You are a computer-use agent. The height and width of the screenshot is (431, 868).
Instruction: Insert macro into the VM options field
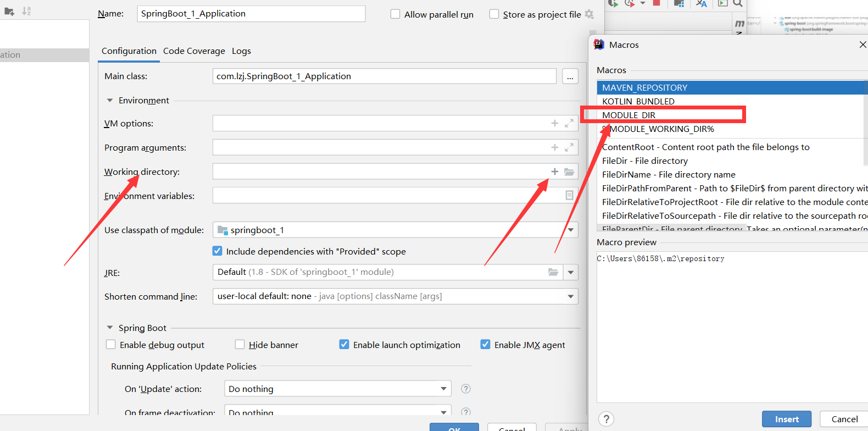point(555,123)
